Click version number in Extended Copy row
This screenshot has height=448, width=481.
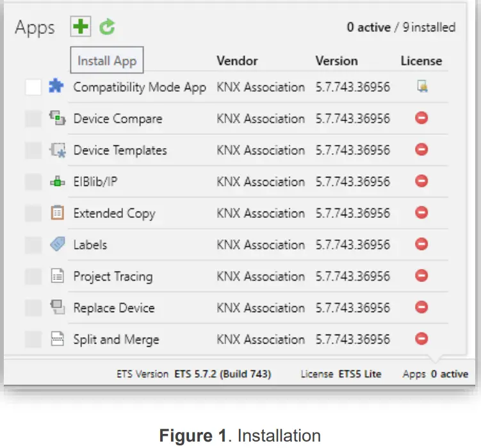tap(353, 213)
